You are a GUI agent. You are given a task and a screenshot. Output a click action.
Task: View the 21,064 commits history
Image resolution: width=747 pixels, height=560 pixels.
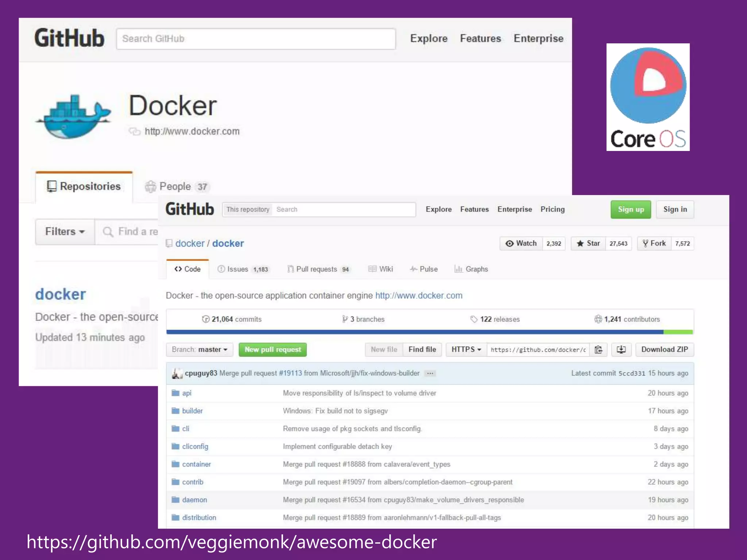[x=232, y=319]
